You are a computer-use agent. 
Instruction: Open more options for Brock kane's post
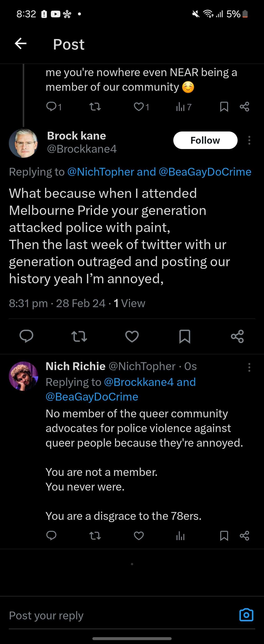point(249,141)
